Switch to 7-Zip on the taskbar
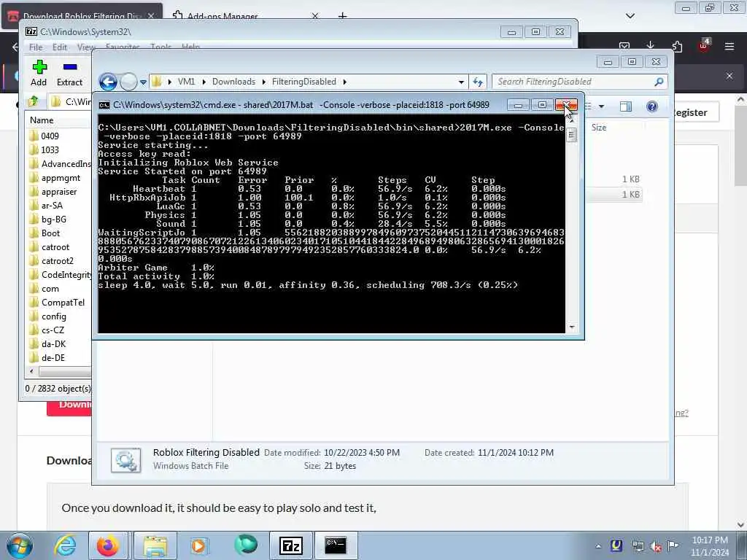Screen dimensions: 747x560 (291, 545)
